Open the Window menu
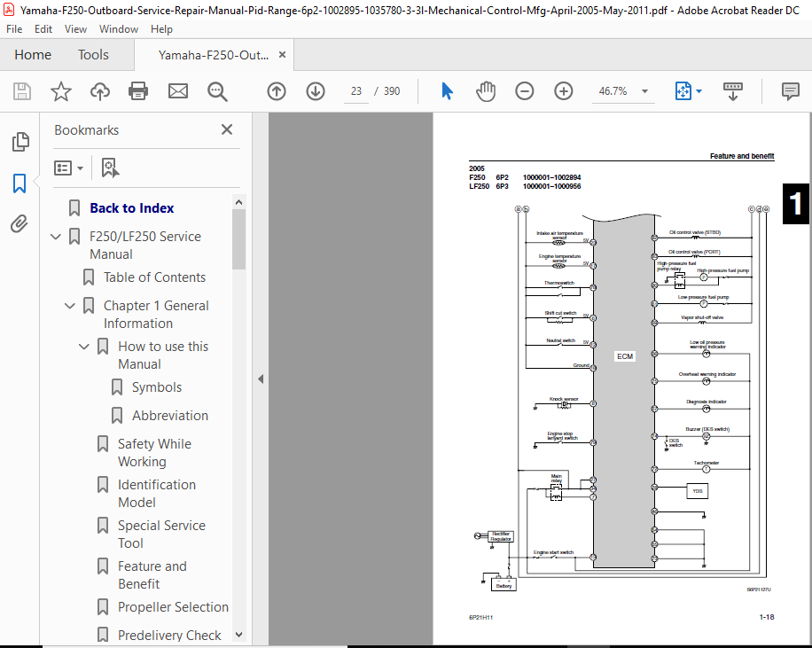812x648 pixels. (119, 29)
